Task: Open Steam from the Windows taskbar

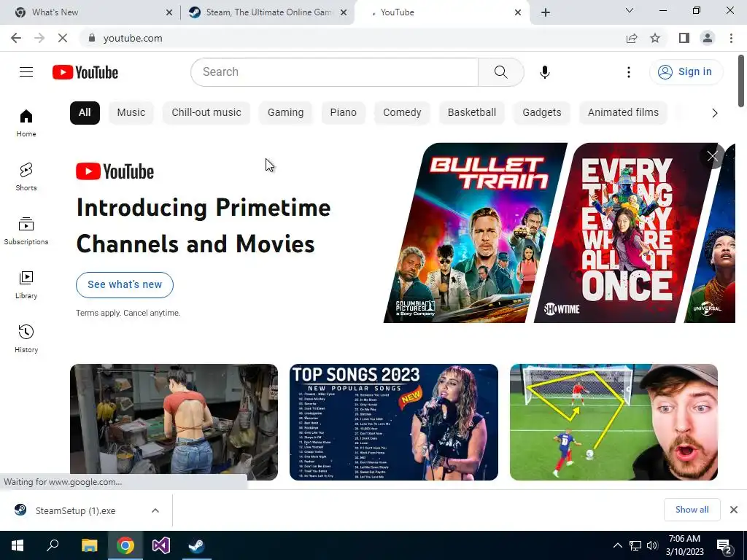Action: 196,545
